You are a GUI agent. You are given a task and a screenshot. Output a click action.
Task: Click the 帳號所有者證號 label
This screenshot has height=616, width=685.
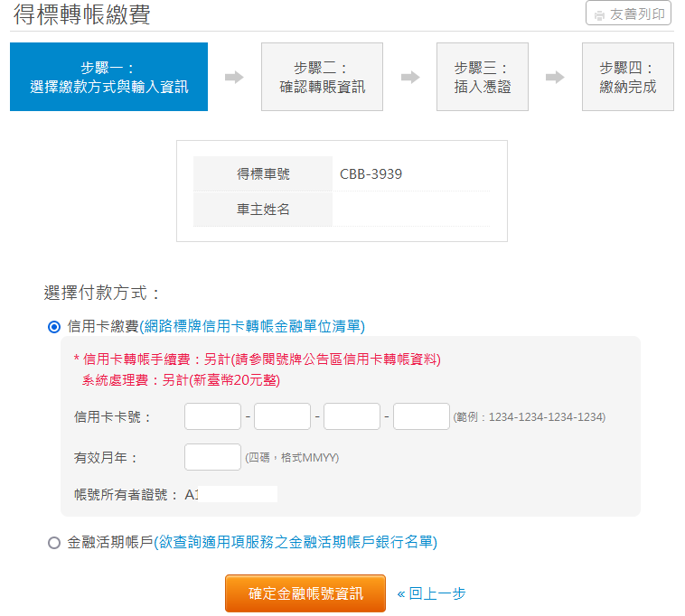click(126, 495)
